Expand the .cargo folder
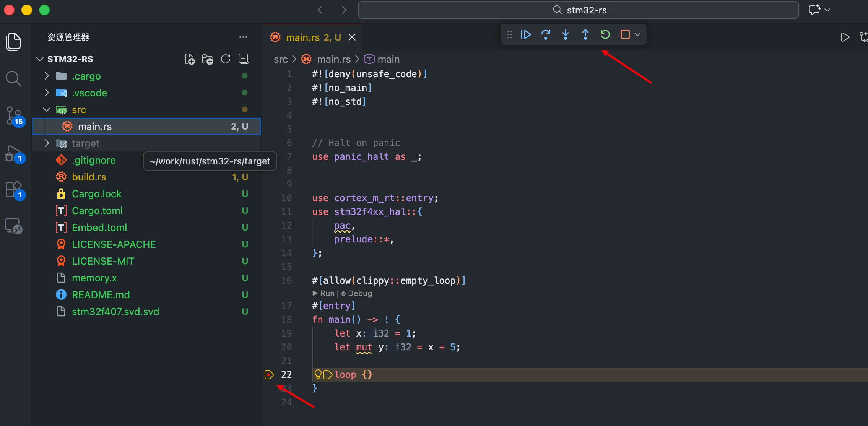This screenshot has height=426, width=868. 86,76
